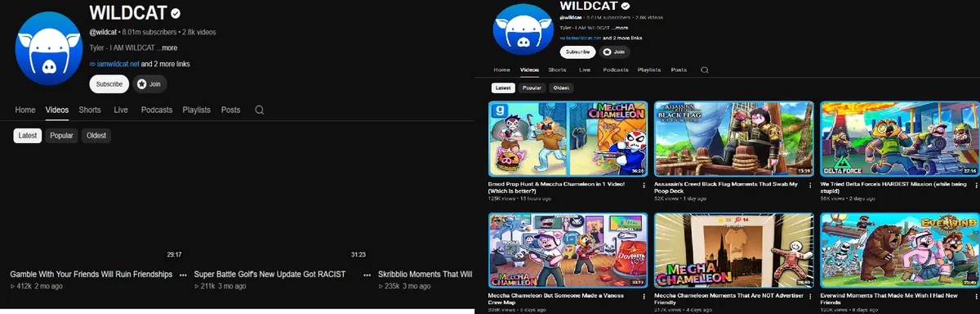This screenshot has height=314, width=980.
Task: Open three-dot menu beside Super Battle Golf's video
Action: point(367,275)
